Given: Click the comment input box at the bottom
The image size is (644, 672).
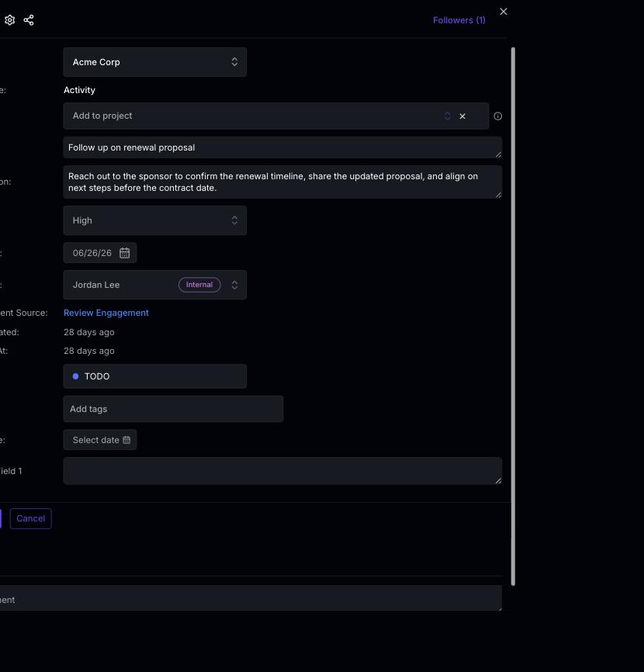Looking at the screenshot, I should click(251, 598).
